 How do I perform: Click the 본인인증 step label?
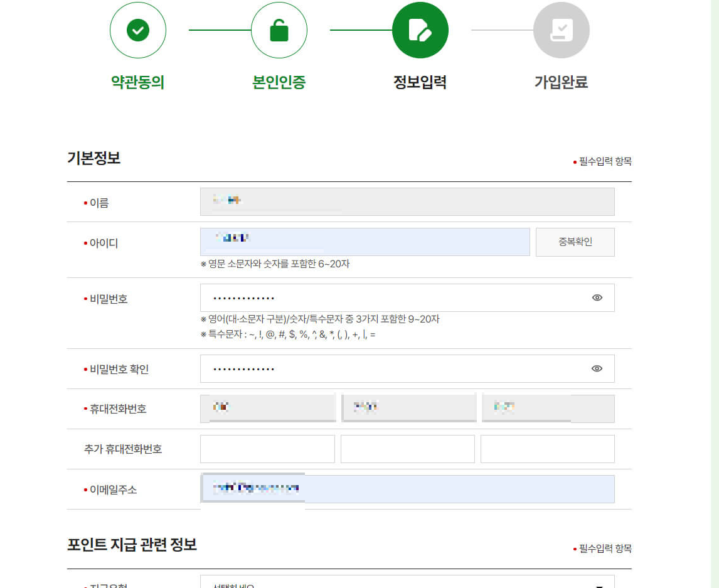tap(279, 82)
